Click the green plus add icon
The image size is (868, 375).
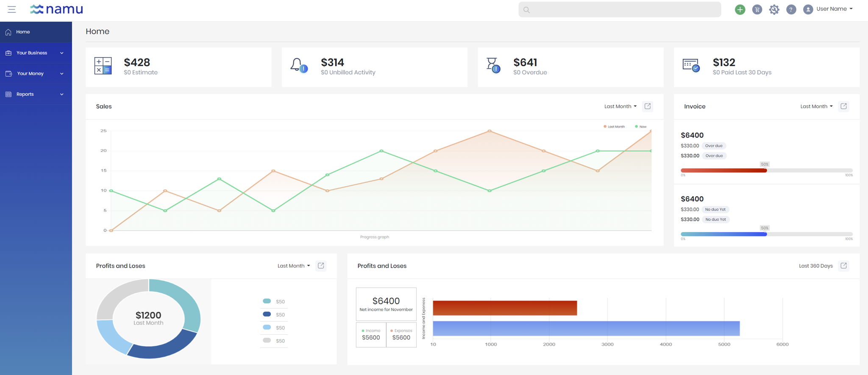click(x=740, y=9)
